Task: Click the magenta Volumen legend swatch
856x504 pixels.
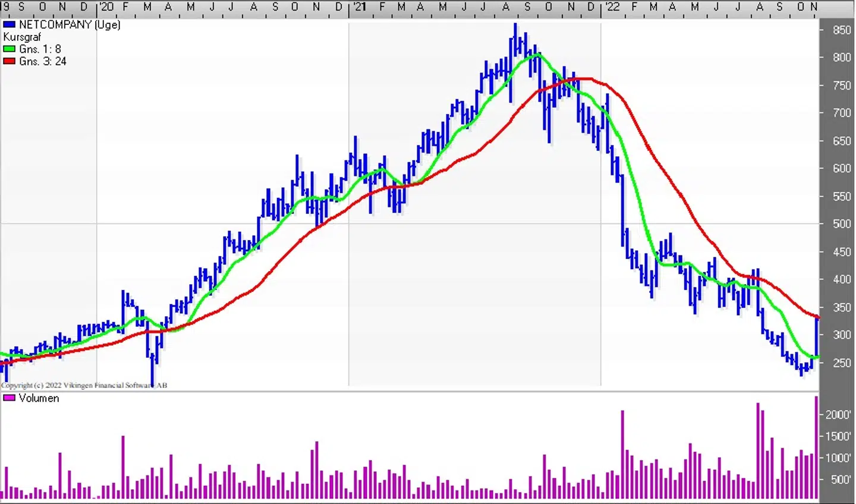Action: tap(9, 398)
